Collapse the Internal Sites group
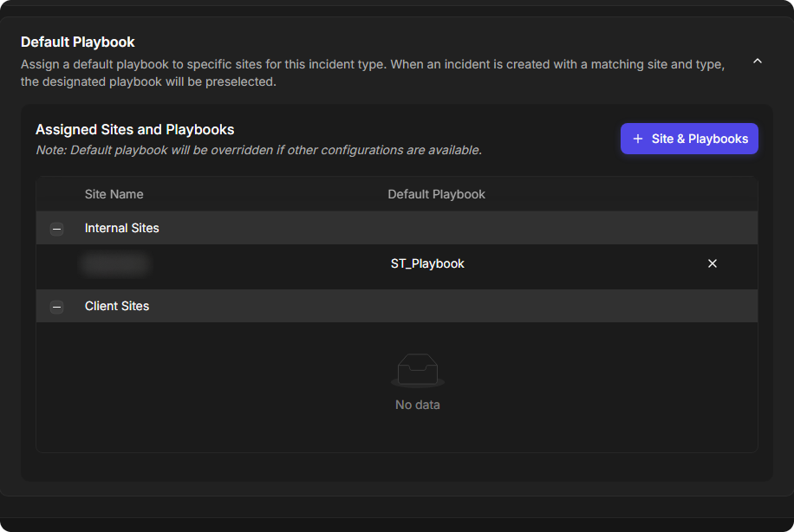 pos(56,229)
